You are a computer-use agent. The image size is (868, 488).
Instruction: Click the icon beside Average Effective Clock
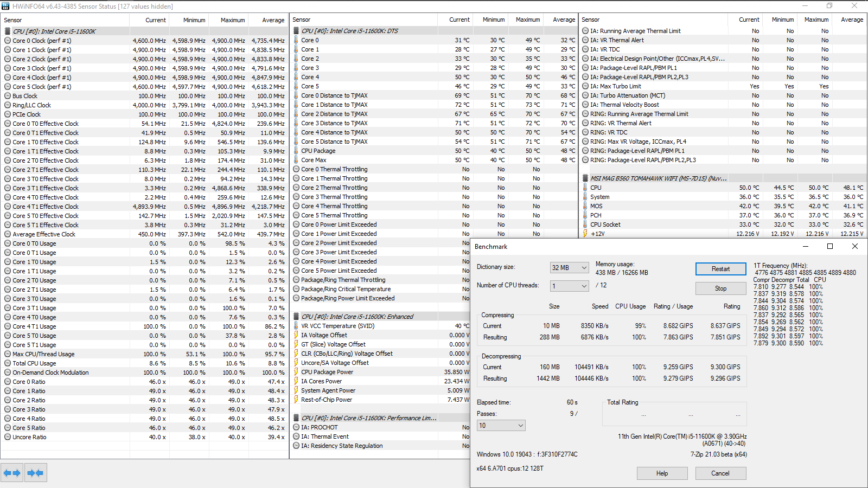tap(8, 234)
